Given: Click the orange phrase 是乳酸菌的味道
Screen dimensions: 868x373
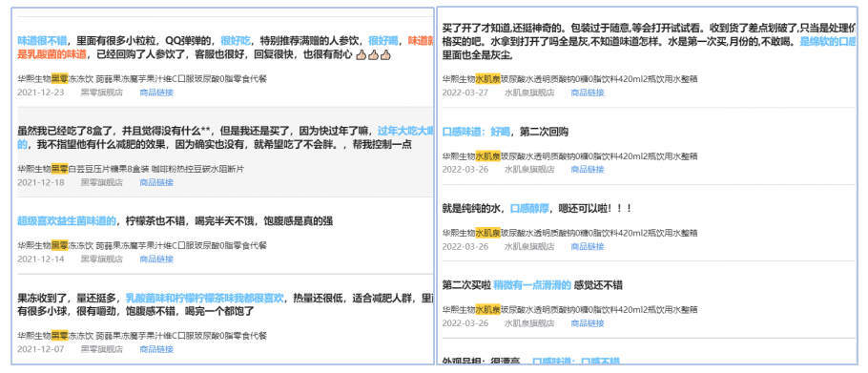Looking at the screenshot, I should [52, 54].
